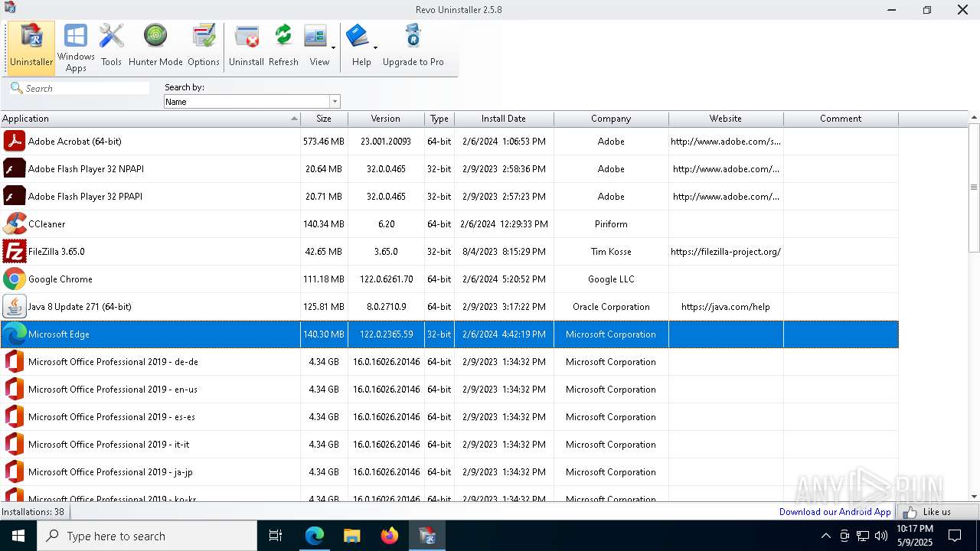Select the Microsoft Edge row icon
980x551 pixels.
point(14,334)
